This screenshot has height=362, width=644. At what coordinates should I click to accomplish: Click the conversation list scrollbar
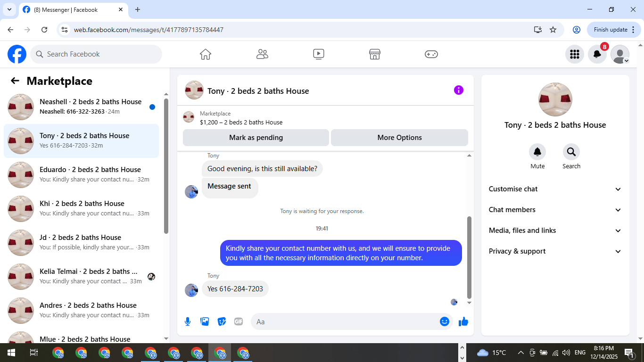(x=166, y=166)
